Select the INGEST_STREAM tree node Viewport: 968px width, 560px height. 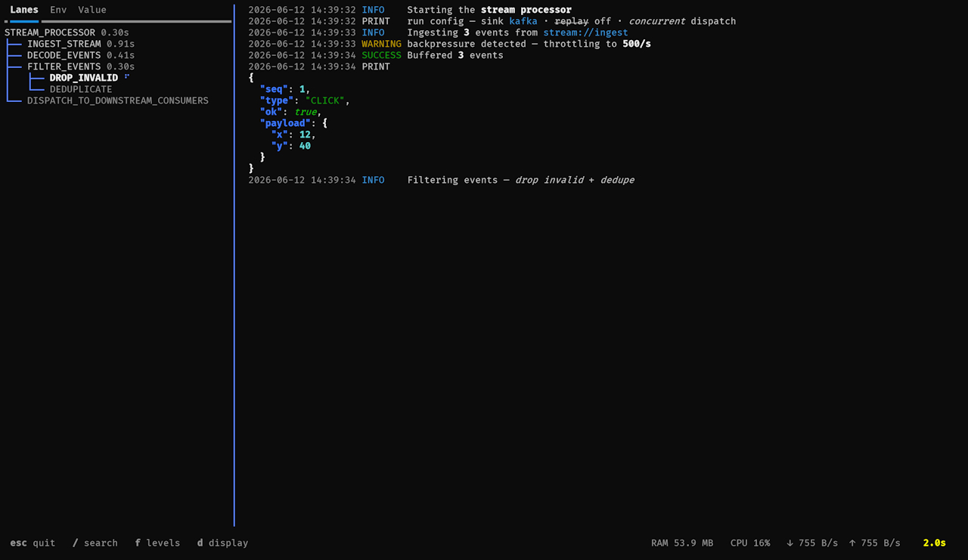click(x=81, y=44)
